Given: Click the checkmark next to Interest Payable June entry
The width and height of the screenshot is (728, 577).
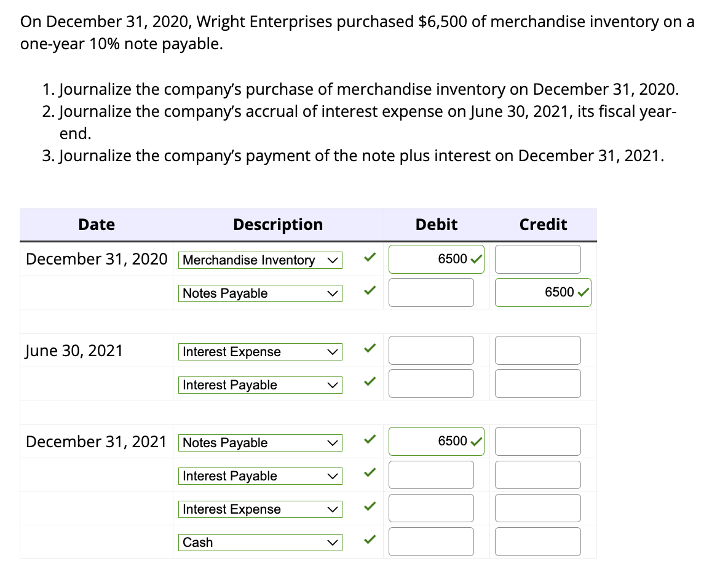Looking at the screenshot, I should coord(369,382).
